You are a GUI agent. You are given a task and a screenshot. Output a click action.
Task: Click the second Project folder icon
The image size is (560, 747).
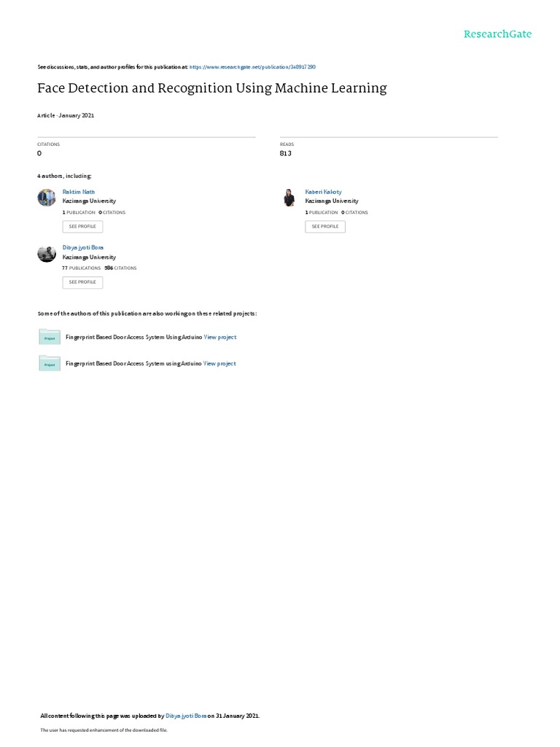point(50,363)
